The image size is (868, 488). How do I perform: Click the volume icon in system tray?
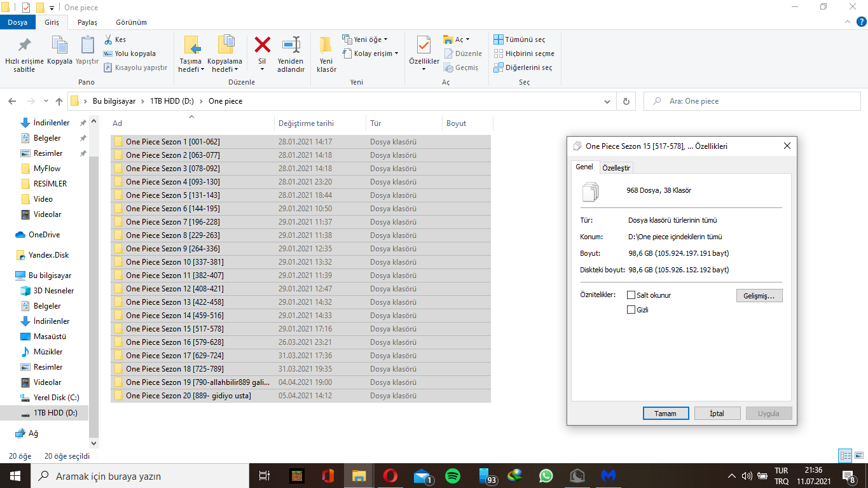click(747, 475)
